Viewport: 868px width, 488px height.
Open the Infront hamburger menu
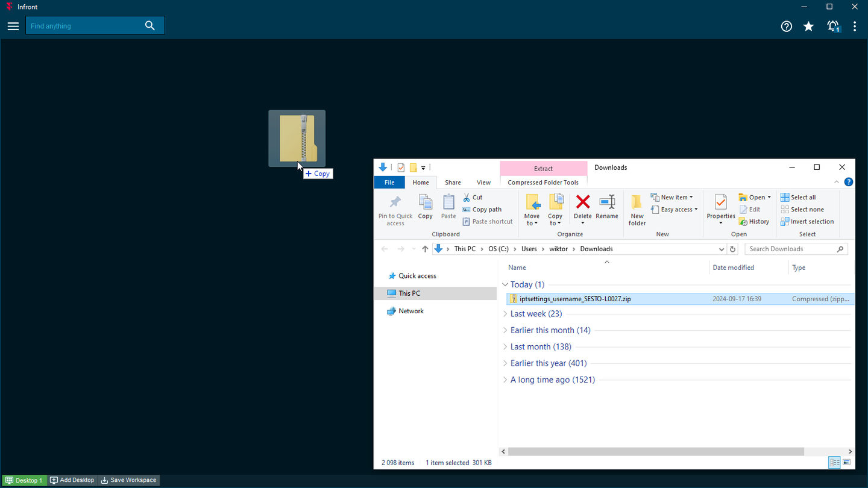pyautogui.click(x=13, y=26)
